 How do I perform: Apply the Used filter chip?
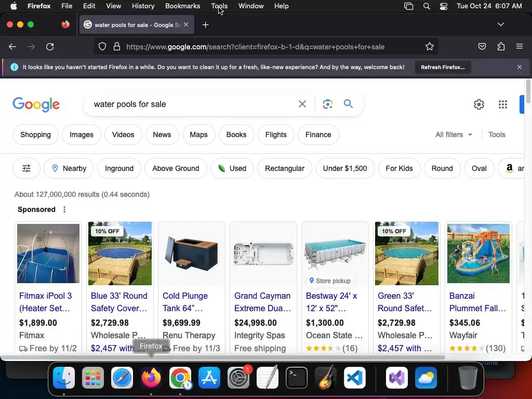[x=232, y=168]
